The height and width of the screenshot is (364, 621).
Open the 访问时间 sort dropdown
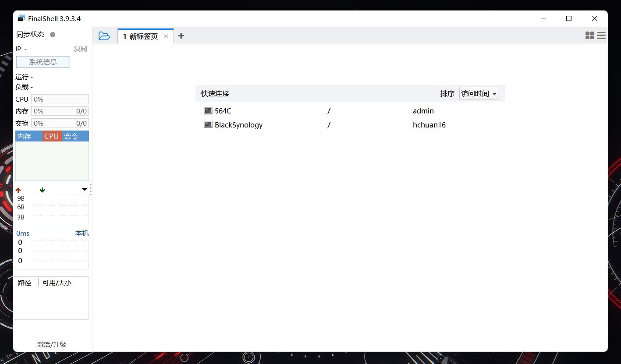click(x=479, y=93)
